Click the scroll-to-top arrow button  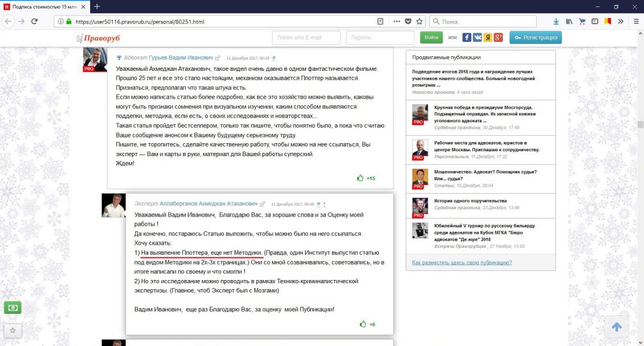coord(617,327)
